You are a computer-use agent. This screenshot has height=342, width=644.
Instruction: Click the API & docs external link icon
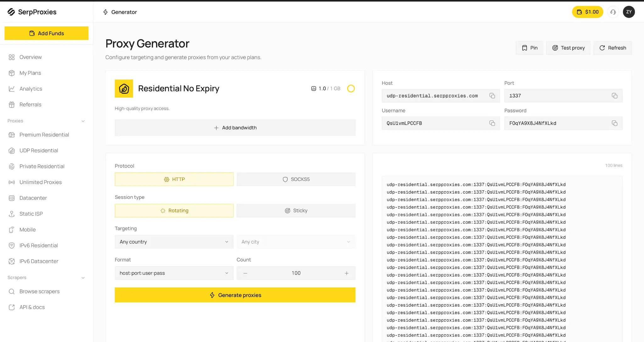click(x=12, y=307)
